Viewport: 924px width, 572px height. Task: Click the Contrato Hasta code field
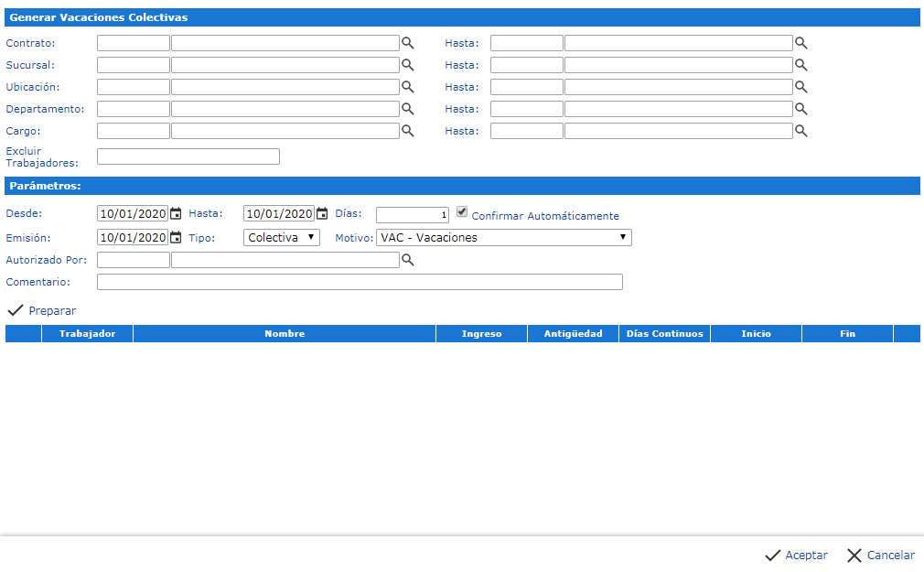click(x=527, y=43)
